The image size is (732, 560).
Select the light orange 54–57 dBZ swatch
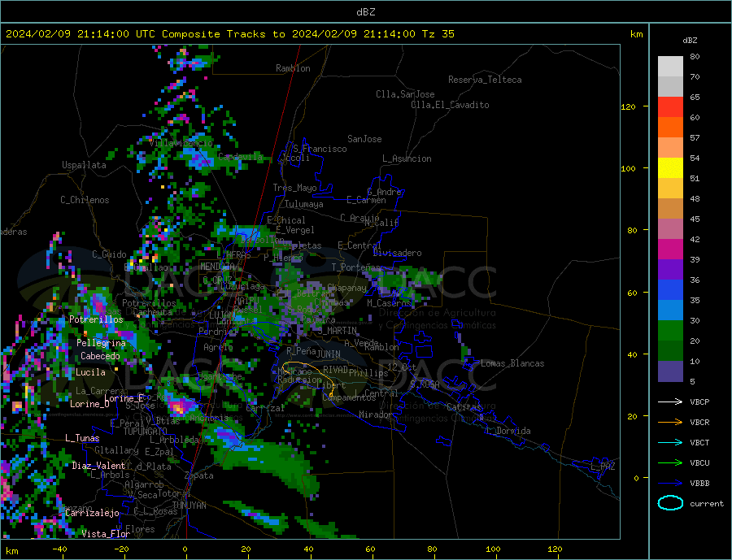click(670, 147)
